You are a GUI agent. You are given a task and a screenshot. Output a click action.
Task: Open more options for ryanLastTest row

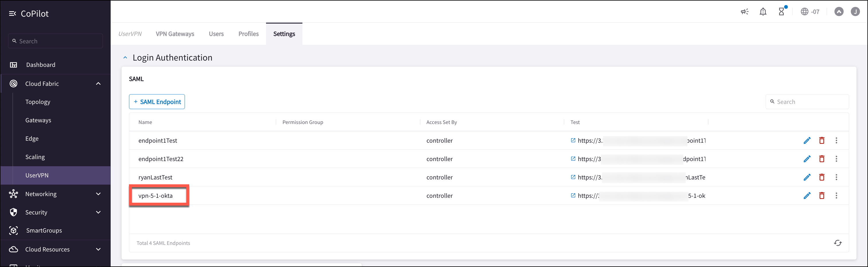pos(836,177)
